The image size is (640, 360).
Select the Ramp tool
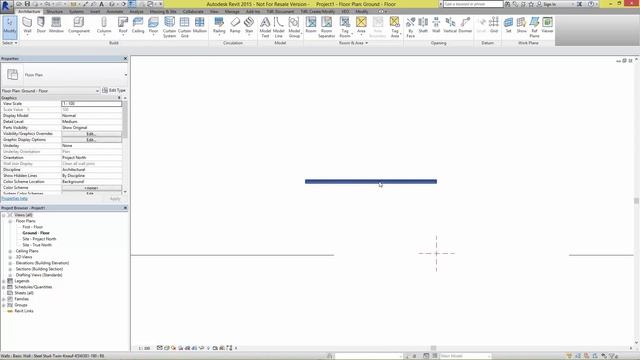point(235,25)
